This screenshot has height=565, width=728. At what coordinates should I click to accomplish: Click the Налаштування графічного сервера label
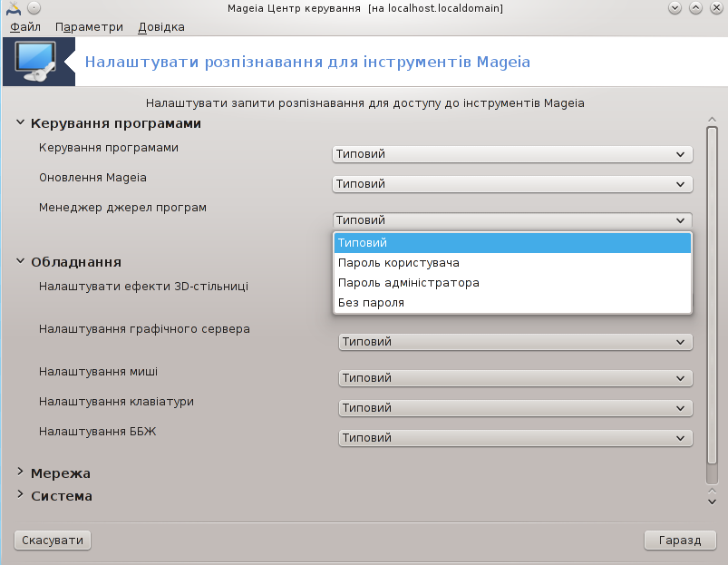coord(144,329)
